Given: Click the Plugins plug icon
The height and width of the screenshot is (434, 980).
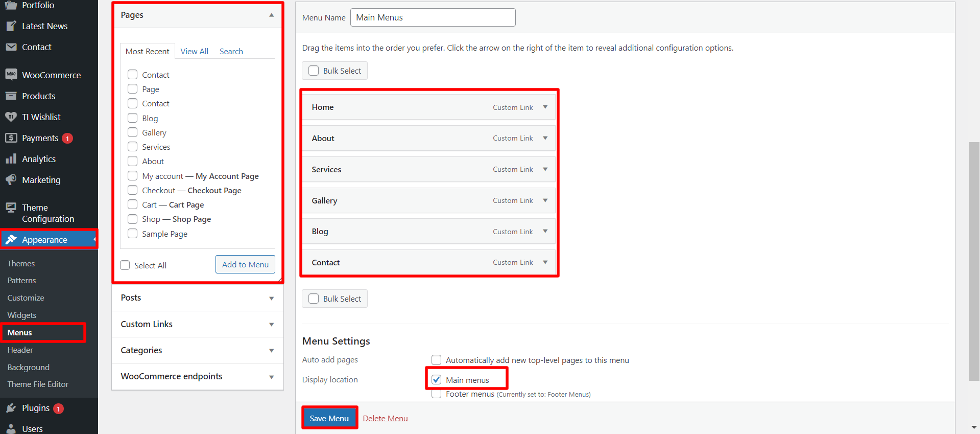Looking at the screenshot, I should 11,408.
